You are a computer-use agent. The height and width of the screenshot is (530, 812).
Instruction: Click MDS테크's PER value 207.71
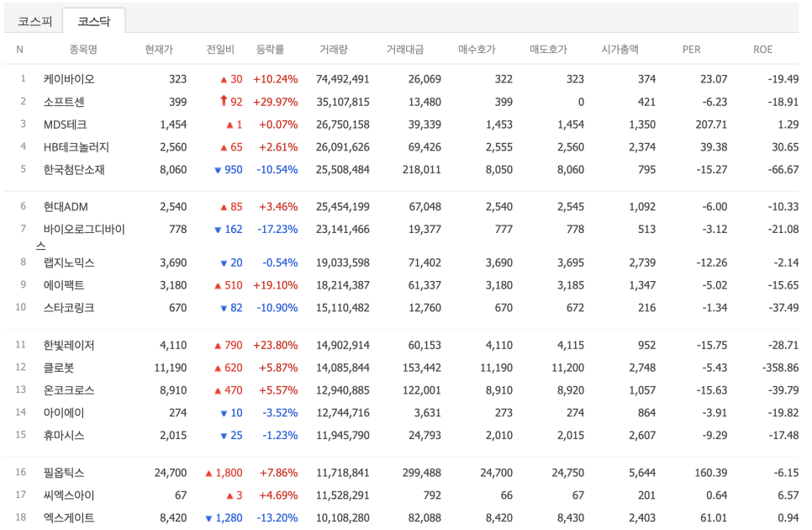[x=711, y=125]
